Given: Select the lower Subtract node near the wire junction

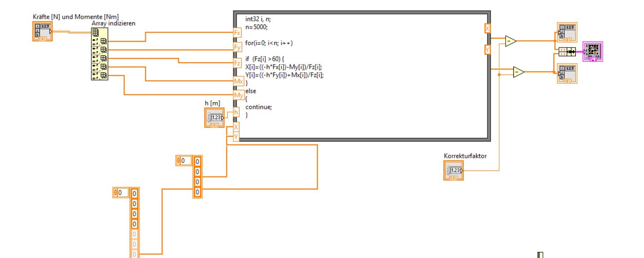Looking at the screenshot, I should tap(519, 72).
